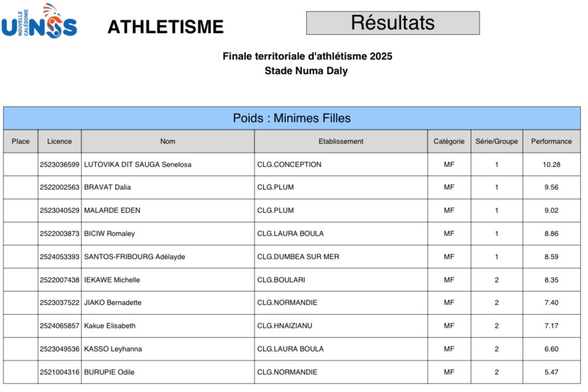The height and width of the screenshot is (392, 588).
Task: Click the Stade Numa Daly subtitle
Action: (x=306, y=71)
